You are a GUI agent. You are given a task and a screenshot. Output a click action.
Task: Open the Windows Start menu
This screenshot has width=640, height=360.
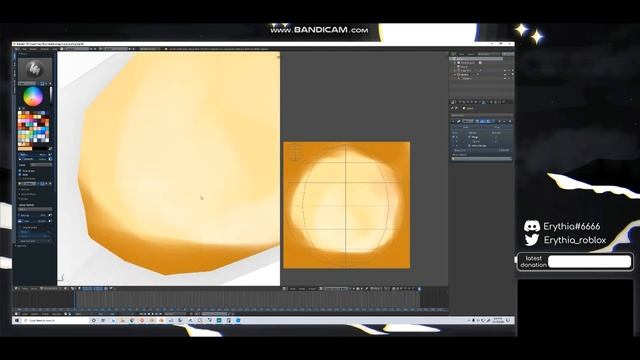tap(17, 320)
